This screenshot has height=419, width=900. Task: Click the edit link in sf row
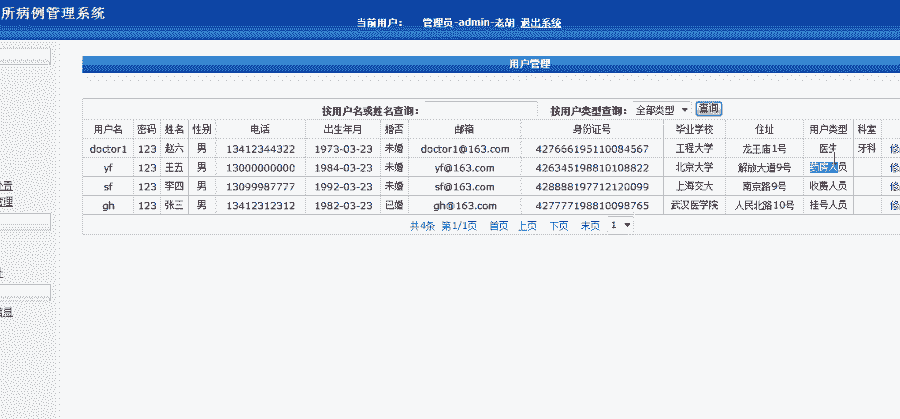coord(893,187)
